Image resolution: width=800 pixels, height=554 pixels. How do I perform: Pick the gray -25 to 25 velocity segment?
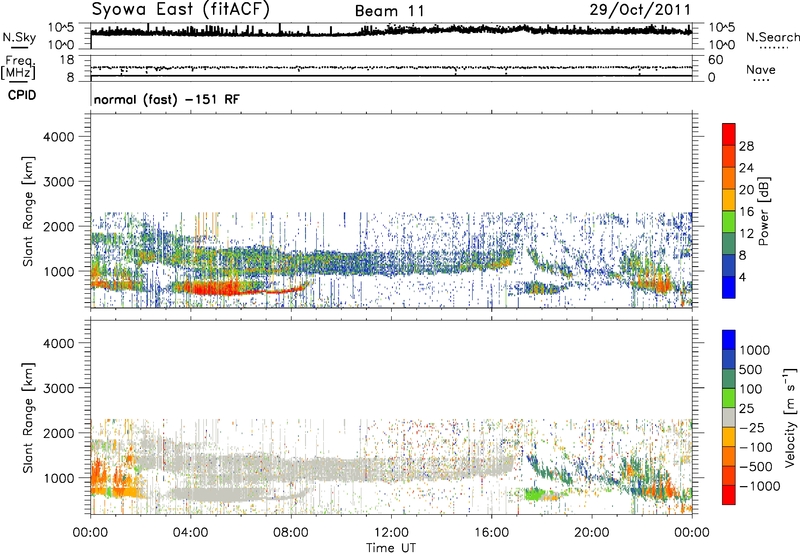click(729, 417)
